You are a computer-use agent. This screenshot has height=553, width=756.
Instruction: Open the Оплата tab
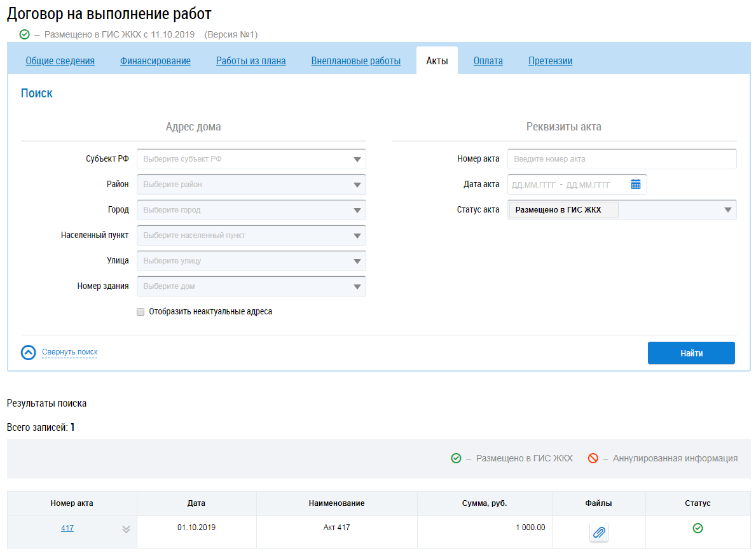click(x=488, y=61)
